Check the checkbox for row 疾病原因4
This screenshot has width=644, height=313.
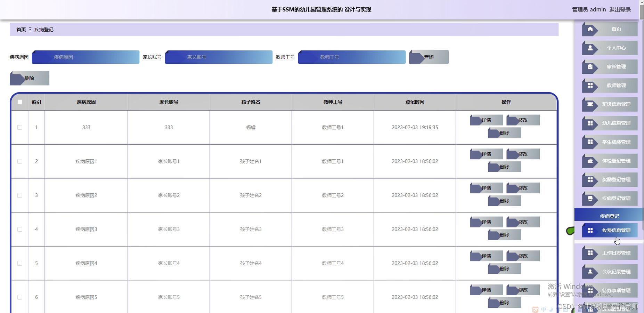20,263
